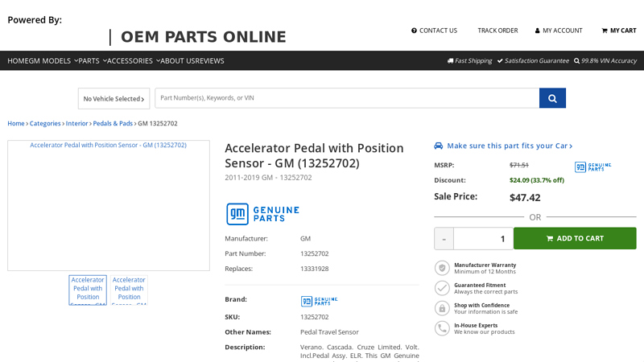Add the accelerator pedal to cart
644x362 pixels.
point(575,238)
